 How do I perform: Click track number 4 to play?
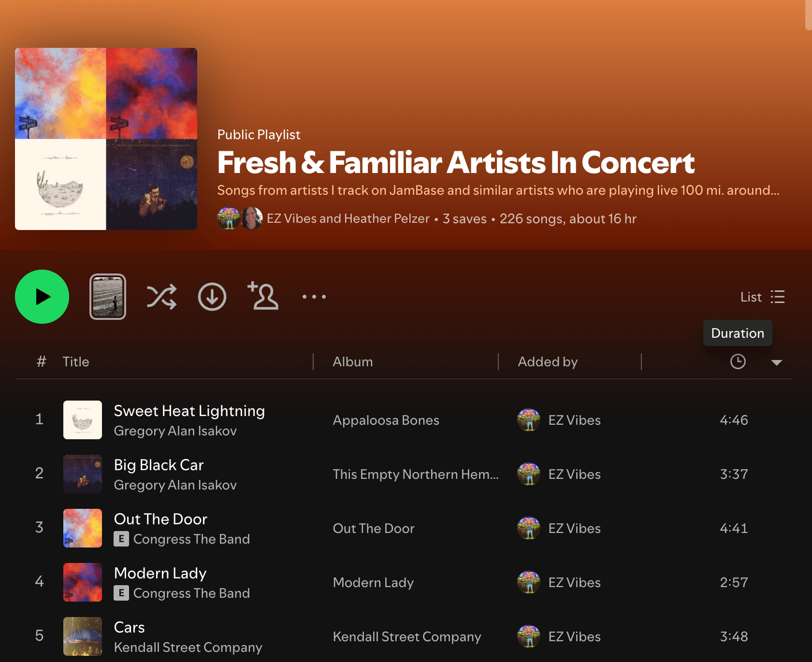click(40, 581)
